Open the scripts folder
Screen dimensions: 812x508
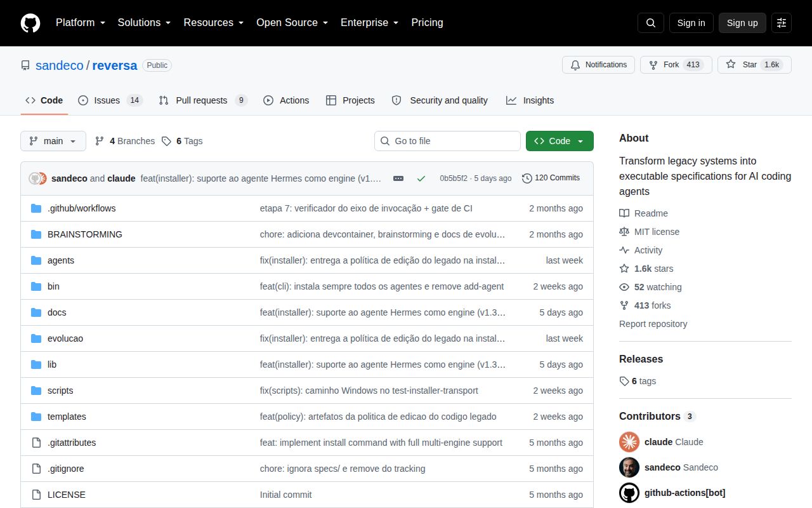tap(60, 391)
